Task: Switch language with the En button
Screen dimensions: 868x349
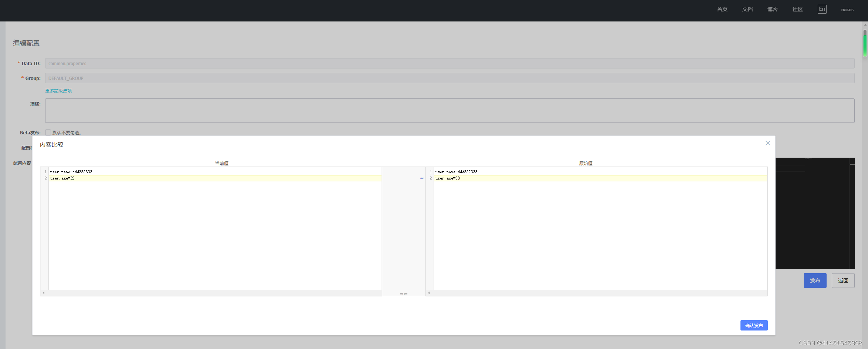Action: (x=822, y=9)
